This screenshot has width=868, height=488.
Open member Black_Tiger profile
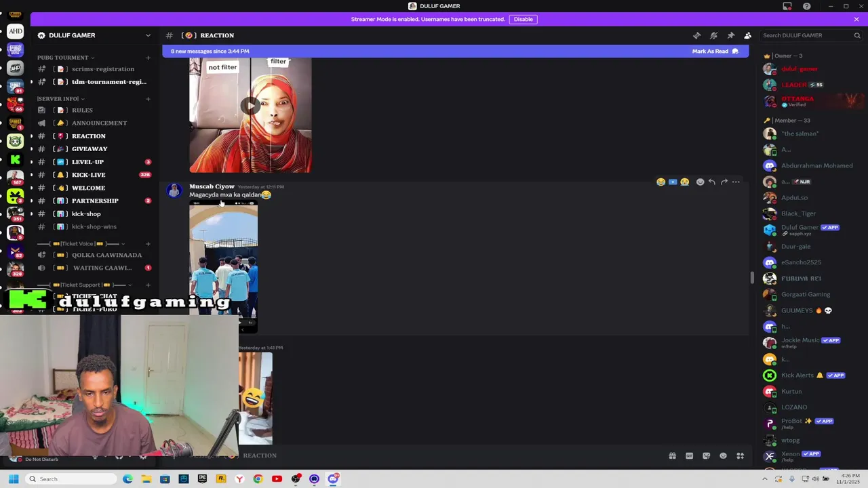click(812, 213)
